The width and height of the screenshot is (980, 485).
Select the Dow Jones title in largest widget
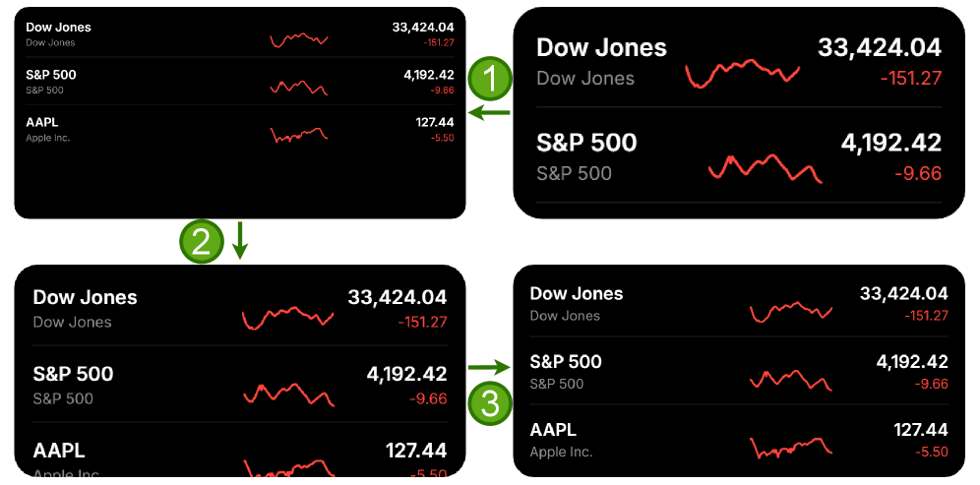coord(601,47)
